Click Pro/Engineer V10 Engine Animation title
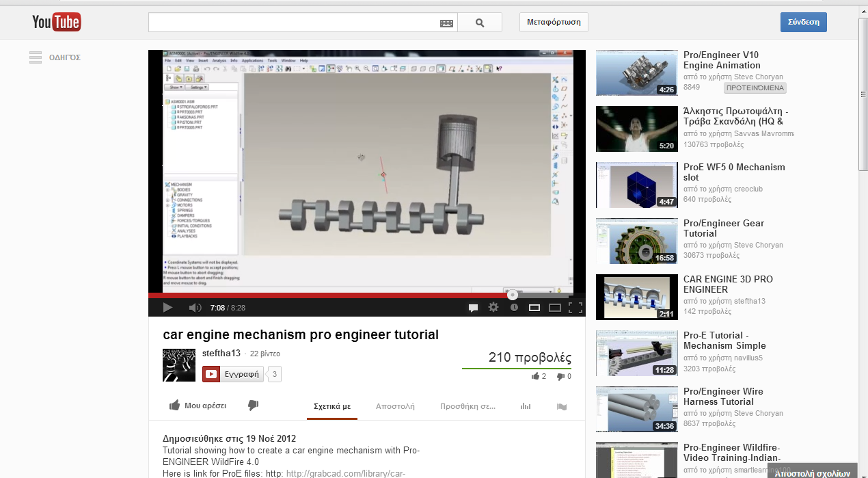This screenshot has width=868, height=478. pyautogui.click(x=722, y=60)
